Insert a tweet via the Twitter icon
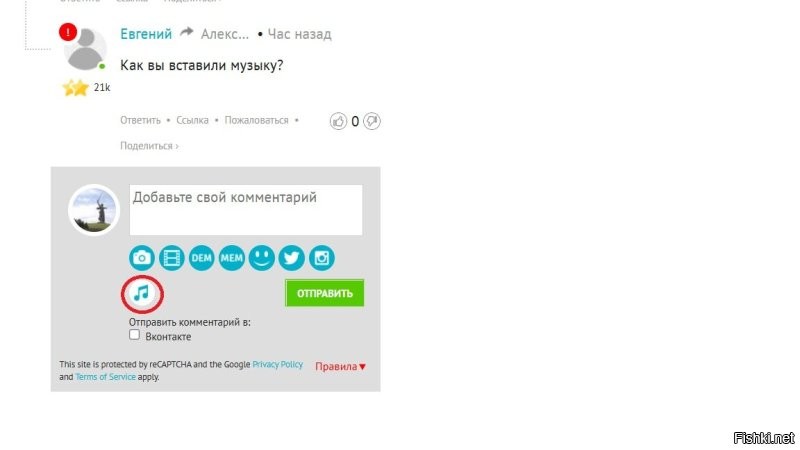Viewport: 800px width, 450px height. coord(291,258)
